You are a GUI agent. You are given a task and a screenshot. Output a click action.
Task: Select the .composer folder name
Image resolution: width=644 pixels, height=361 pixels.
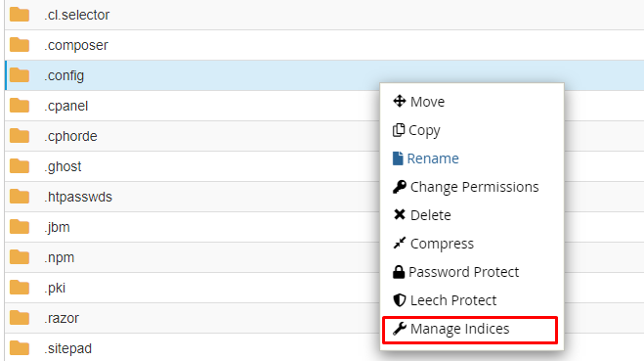click(76, 45)
